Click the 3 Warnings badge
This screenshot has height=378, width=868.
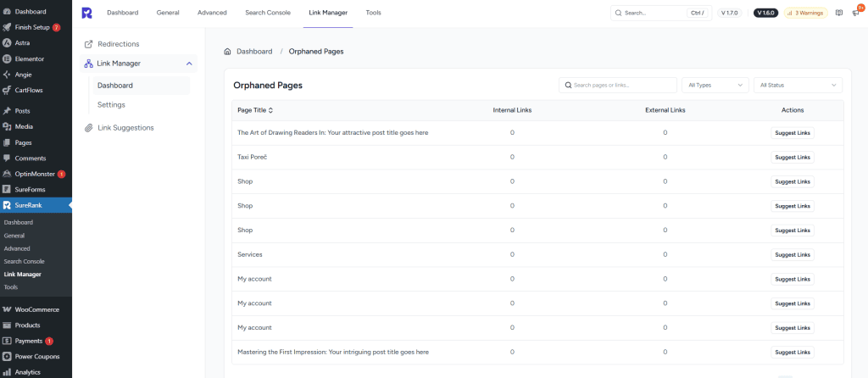click(x=806, y=13)
